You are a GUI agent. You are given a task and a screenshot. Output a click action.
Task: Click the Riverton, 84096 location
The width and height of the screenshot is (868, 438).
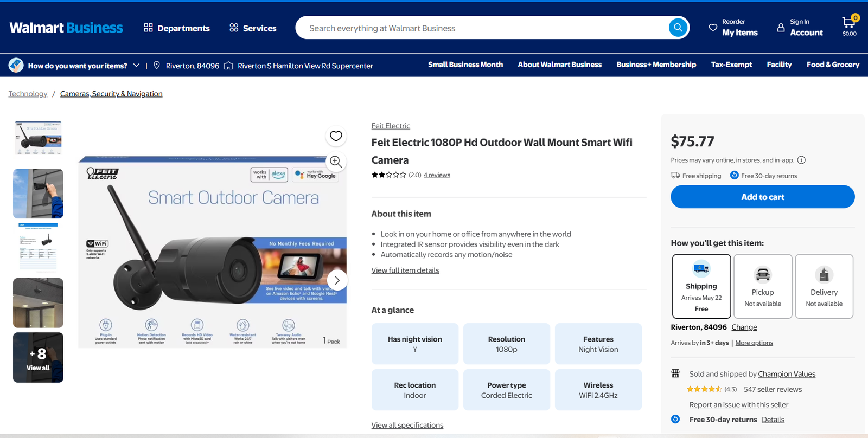[187, 66]
